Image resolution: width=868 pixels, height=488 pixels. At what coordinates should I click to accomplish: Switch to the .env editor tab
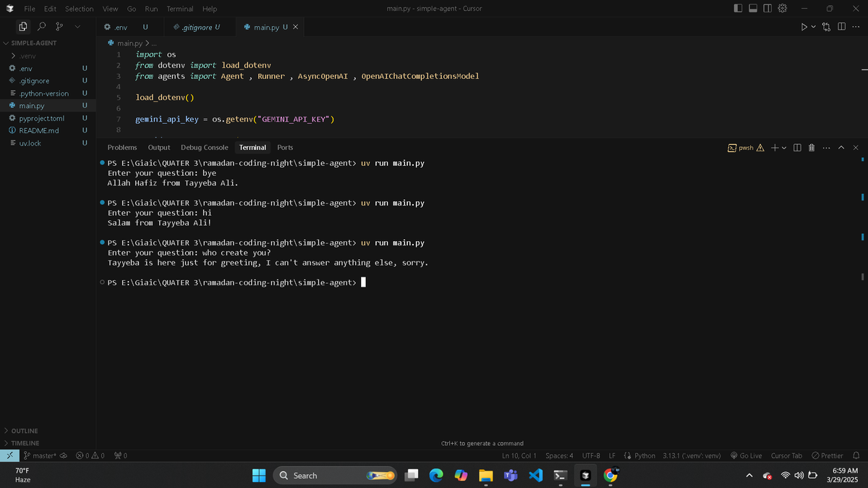(x=121, y=28)
